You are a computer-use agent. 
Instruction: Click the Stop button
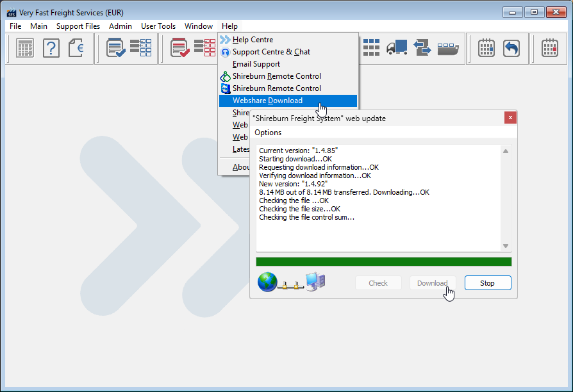[488, 283]
